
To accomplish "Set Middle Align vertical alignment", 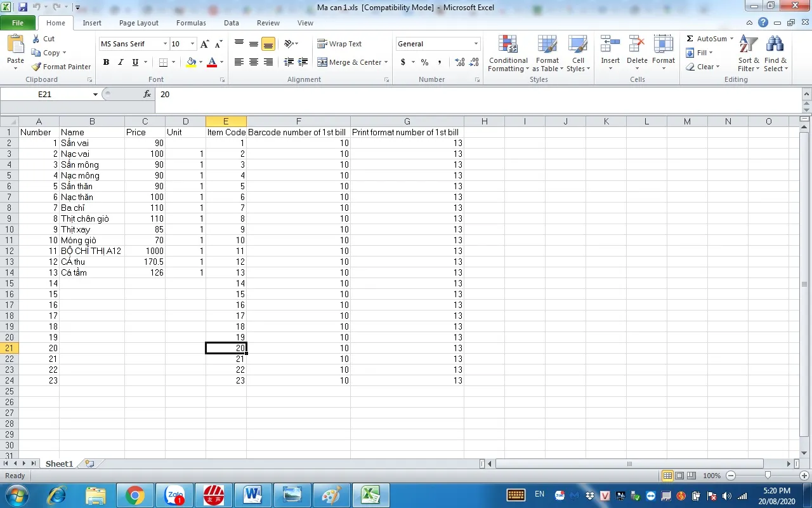I will [254, 44].
